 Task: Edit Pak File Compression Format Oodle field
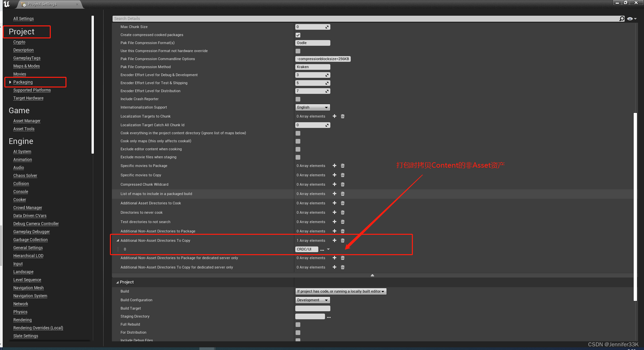coord(313,43)
